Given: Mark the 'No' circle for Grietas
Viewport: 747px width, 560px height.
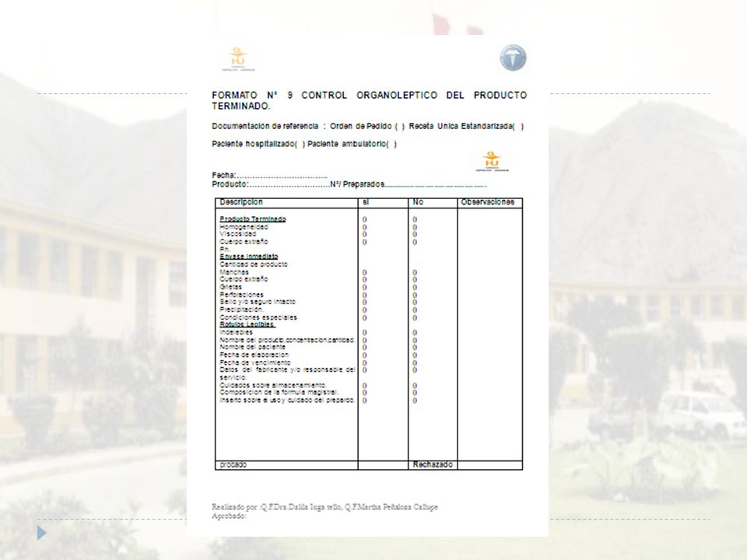Looking at the screenshot, I should click(415, 287).
